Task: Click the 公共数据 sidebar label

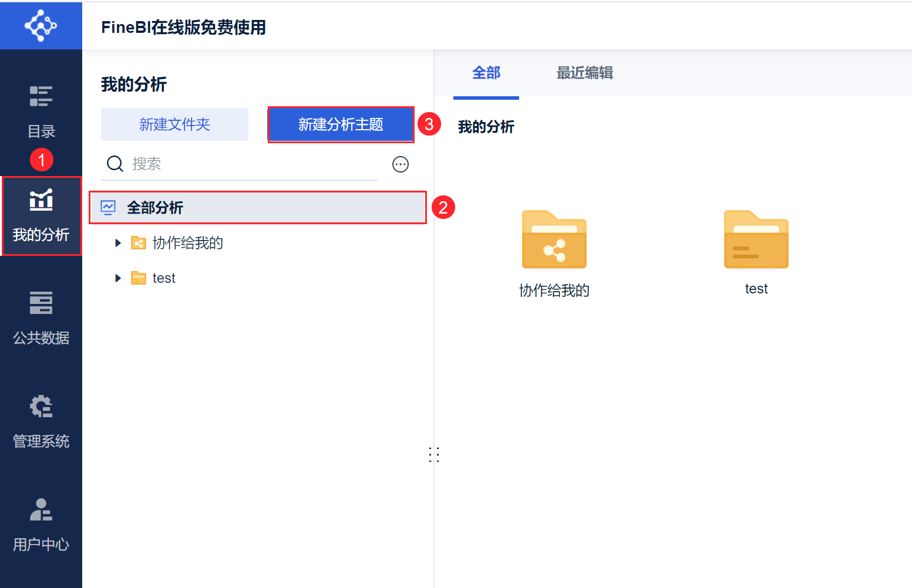Action: [x=41, y=338]
